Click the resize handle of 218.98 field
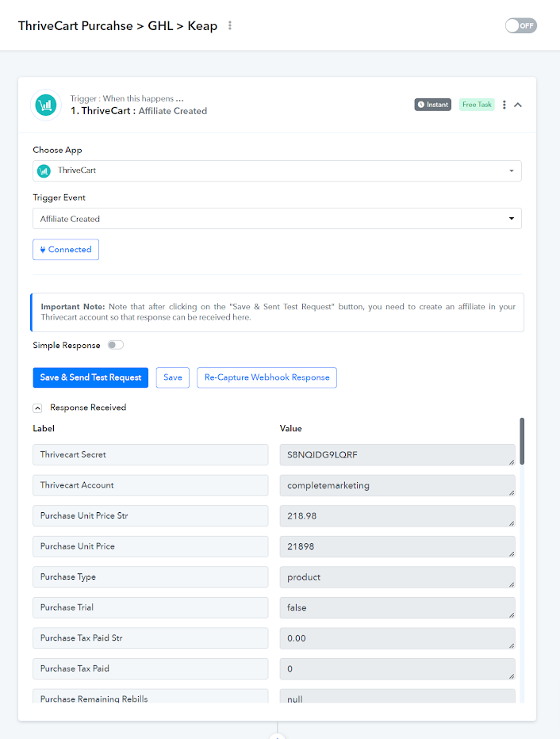 [512, 523]
